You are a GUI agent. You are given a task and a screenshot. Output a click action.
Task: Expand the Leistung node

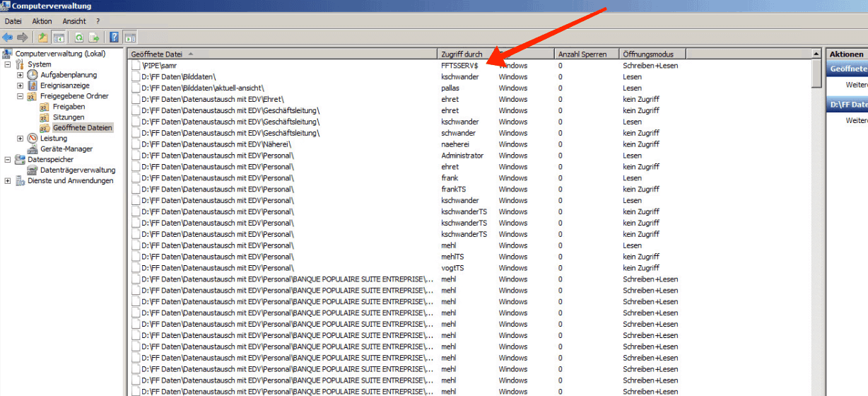[x=20, y=139]
